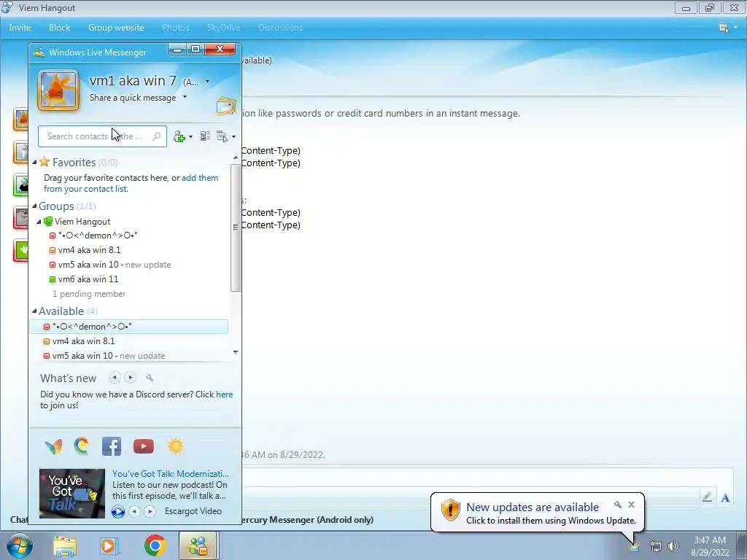The image size is (747, 560).
Task: Click New updates are available notification
Action: (x=532, y=507)
